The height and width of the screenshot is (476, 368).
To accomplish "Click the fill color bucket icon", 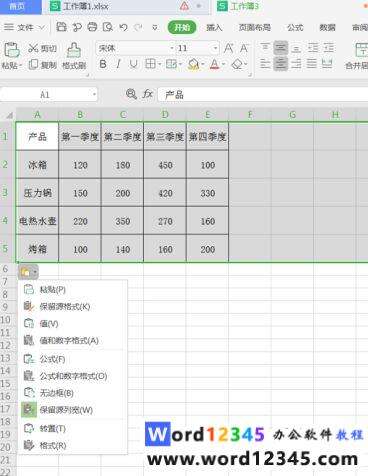I will pyautogui.click(x=193, y=64).
